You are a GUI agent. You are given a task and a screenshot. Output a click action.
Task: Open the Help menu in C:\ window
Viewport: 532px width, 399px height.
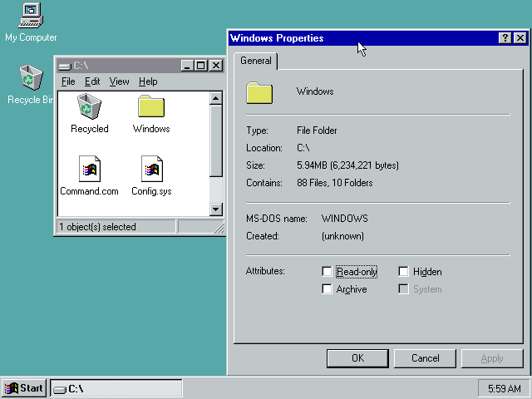point(148,81)
